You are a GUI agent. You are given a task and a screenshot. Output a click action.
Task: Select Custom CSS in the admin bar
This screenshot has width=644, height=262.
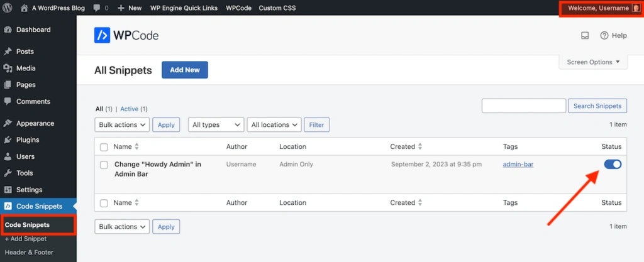coord(277,8)
